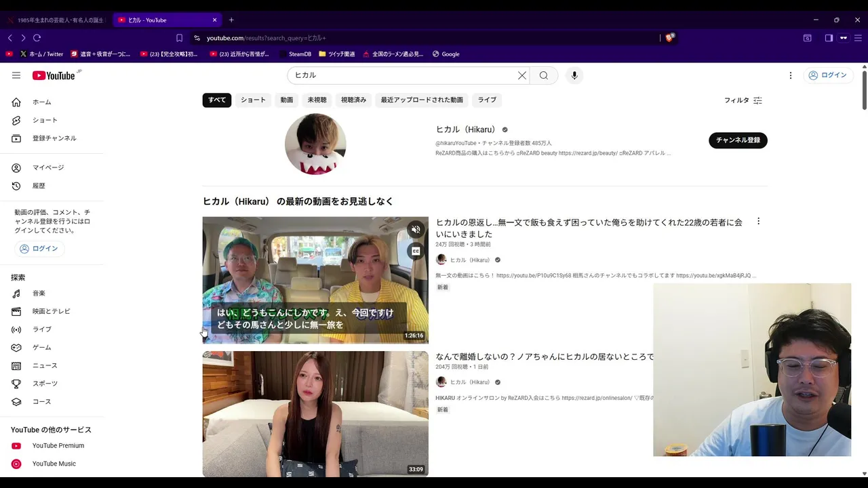Go to the YouTube logo homepage
The image size is (868, 488).
(x=54, y=75)
